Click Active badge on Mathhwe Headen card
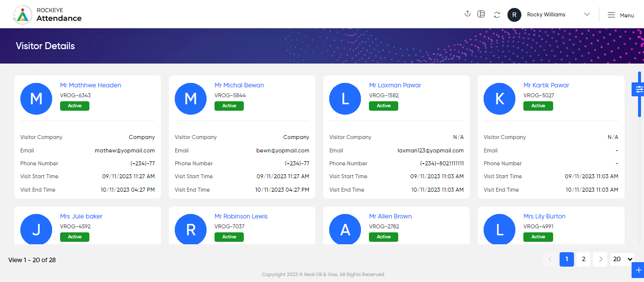 74,106
